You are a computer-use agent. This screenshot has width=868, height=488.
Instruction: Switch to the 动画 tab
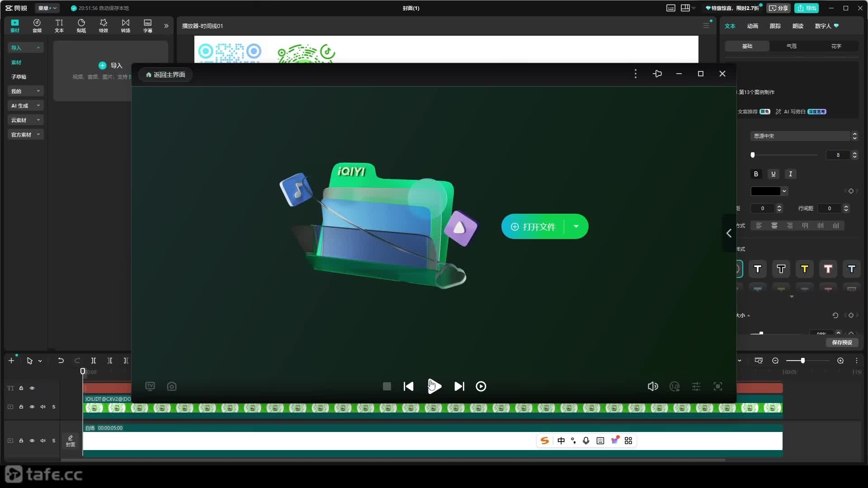[753, 26]
